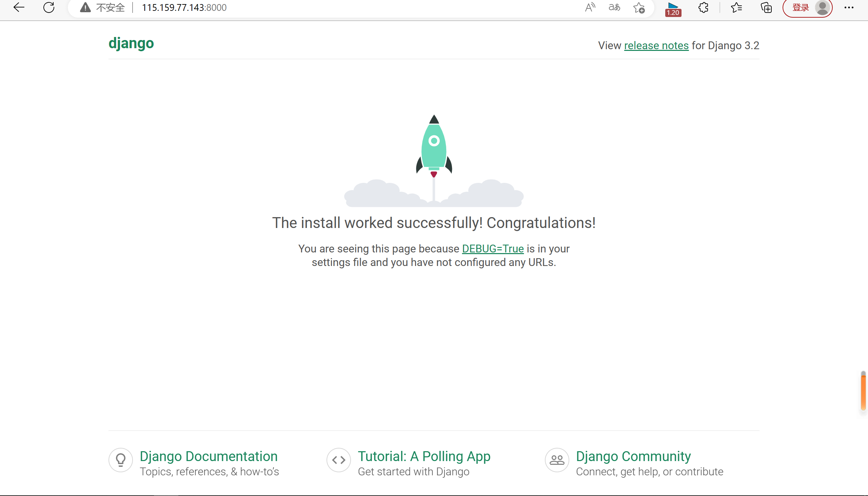Open the release notes link
This screenshot has width=868, height=496.
(x=656, y=45)
